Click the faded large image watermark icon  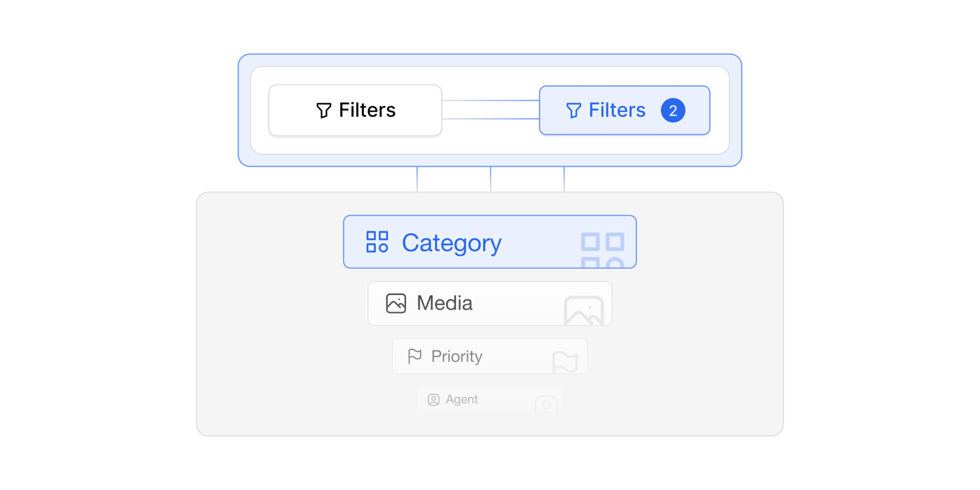click(x=584, y=310)
